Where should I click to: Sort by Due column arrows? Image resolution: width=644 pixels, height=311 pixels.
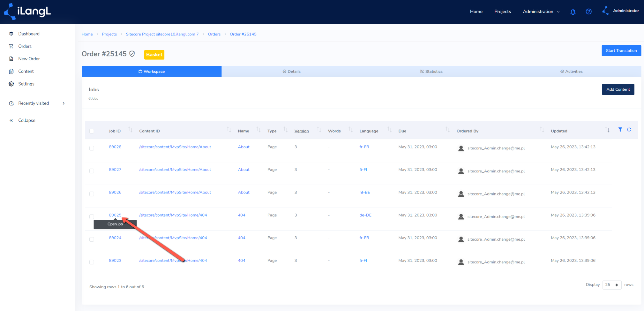click(447, 129)
